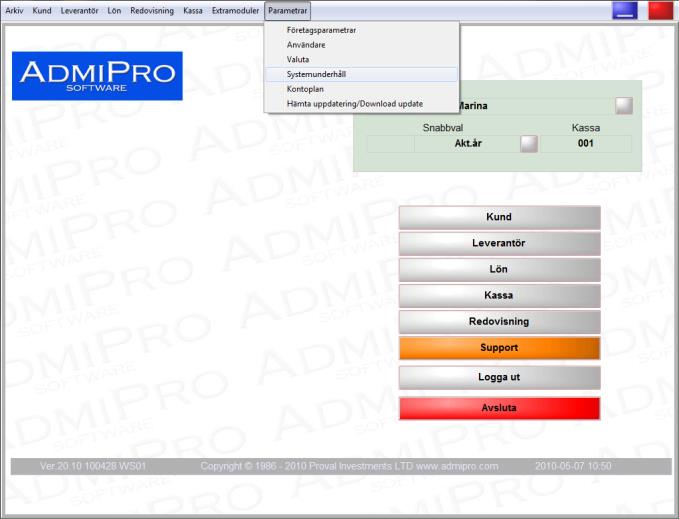
Task: Click the small square button beside Marina
Action: point(624,106)
